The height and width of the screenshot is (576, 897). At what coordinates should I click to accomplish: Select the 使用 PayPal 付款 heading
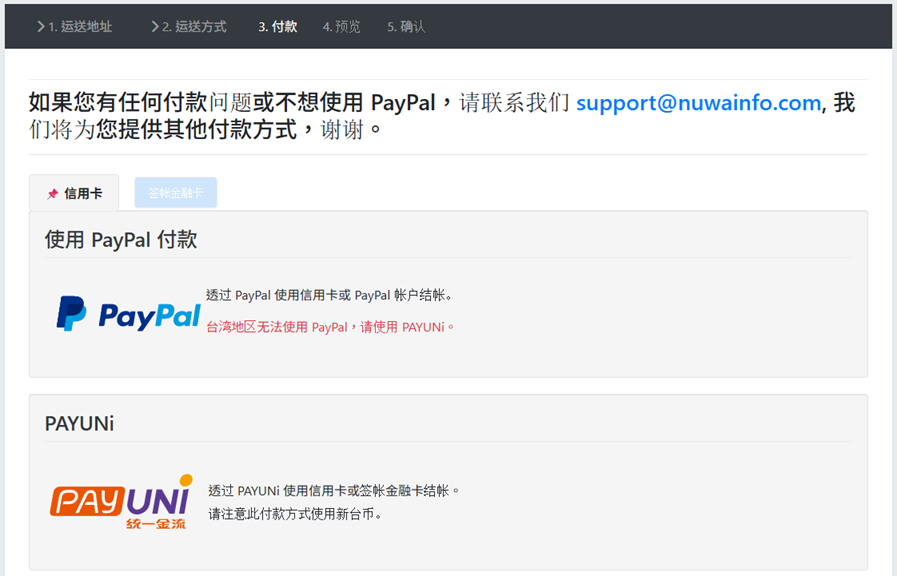(x=121, y=240)
